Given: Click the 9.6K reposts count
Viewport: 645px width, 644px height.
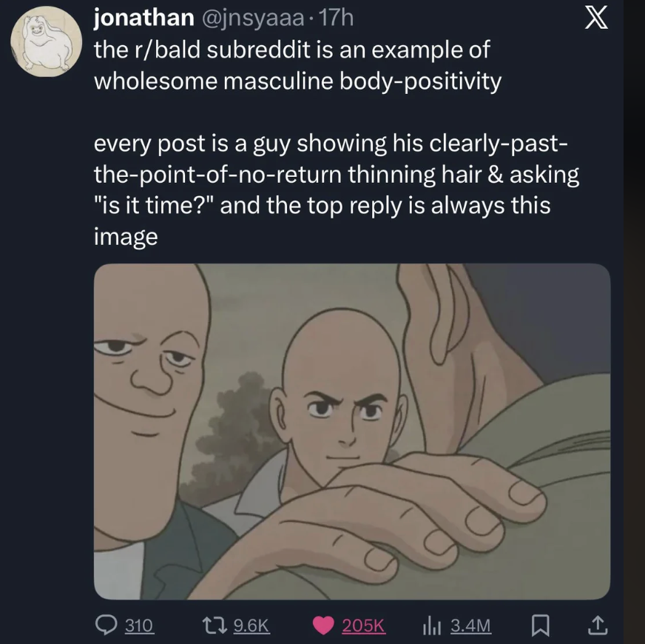Looking at the screenshot, I should [251, 625].
